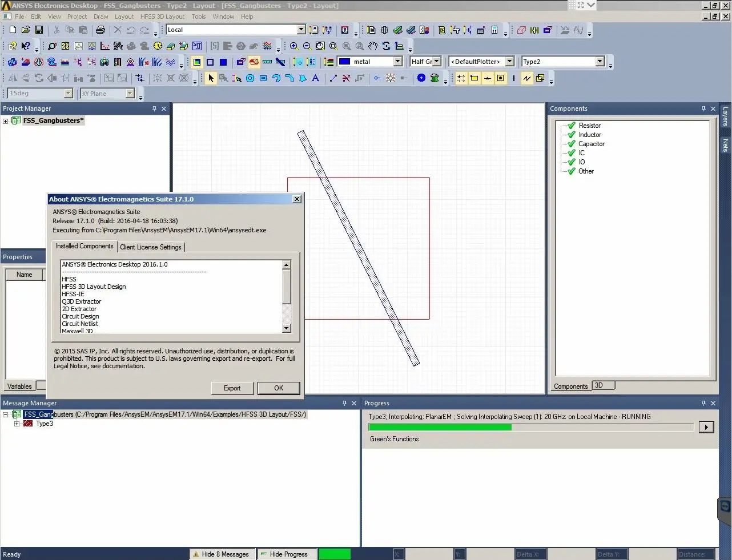Click the green spool icon

tap(435, 78)
